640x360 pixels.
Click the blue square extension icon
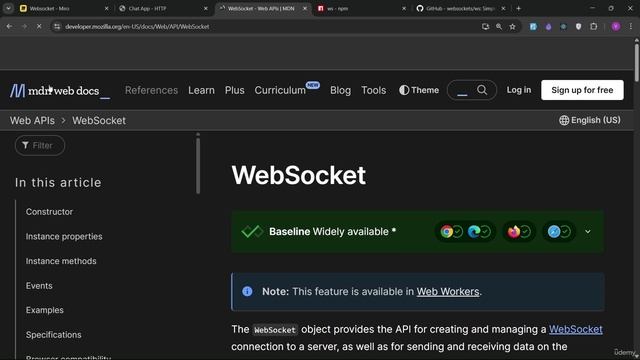[x=533, y=27]
